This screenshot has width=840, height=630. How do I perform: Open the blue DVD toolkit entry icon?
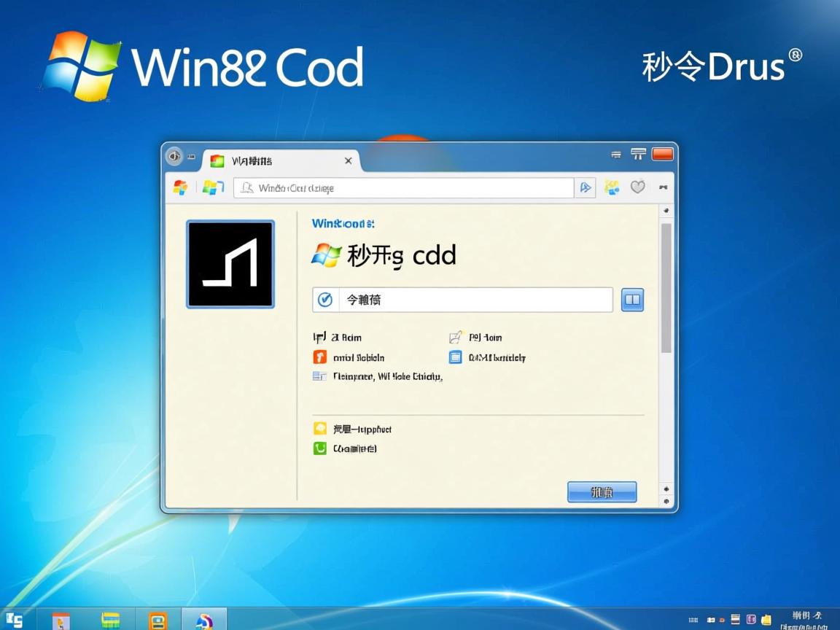[456, 357]
